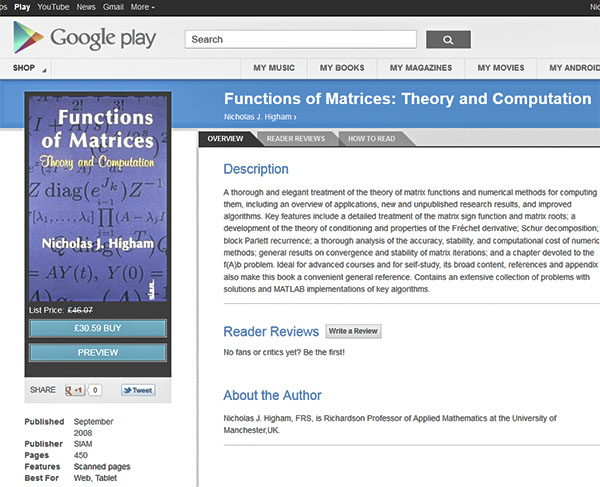The height and width of the screenshot is (487, 600).
Task: Click the +1 share count bubble
Action: pos(95,390)
